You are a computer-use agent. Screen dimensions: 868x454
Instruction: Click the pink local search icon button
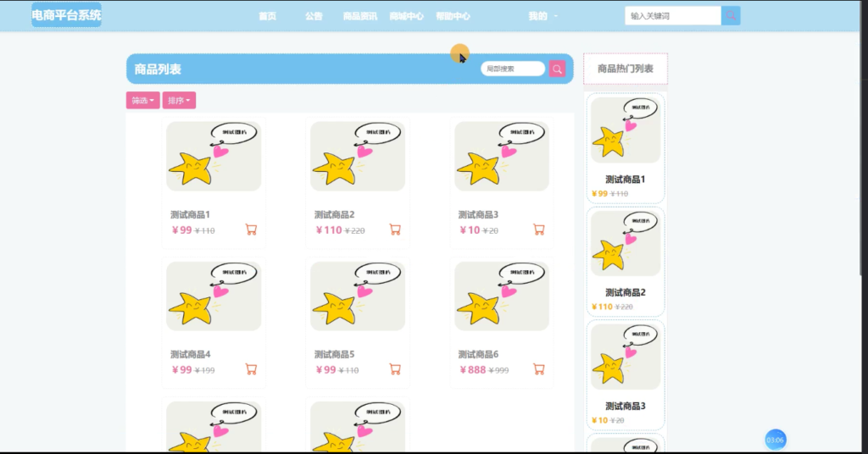558,69
